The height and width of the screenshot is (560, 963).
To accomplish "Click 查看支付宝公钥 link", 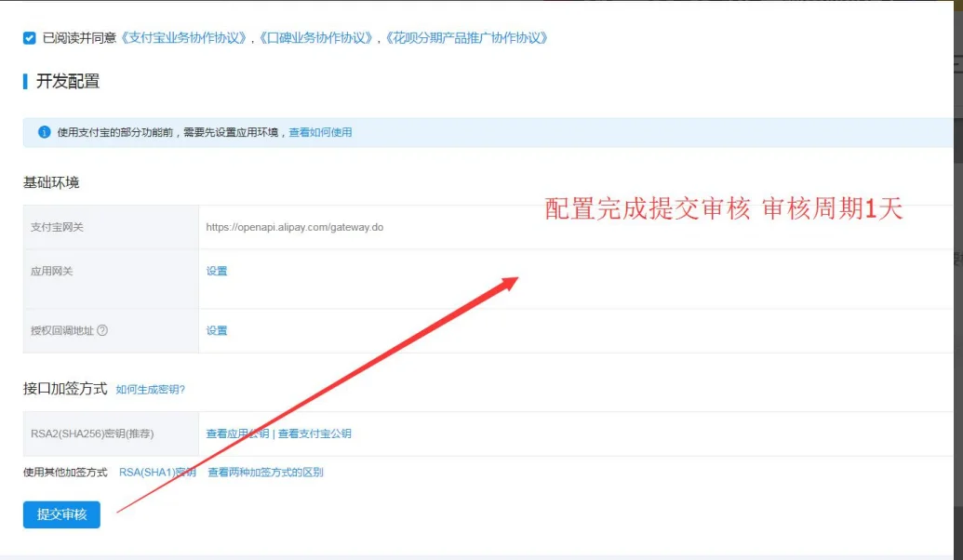I will (x=314, y=433).
